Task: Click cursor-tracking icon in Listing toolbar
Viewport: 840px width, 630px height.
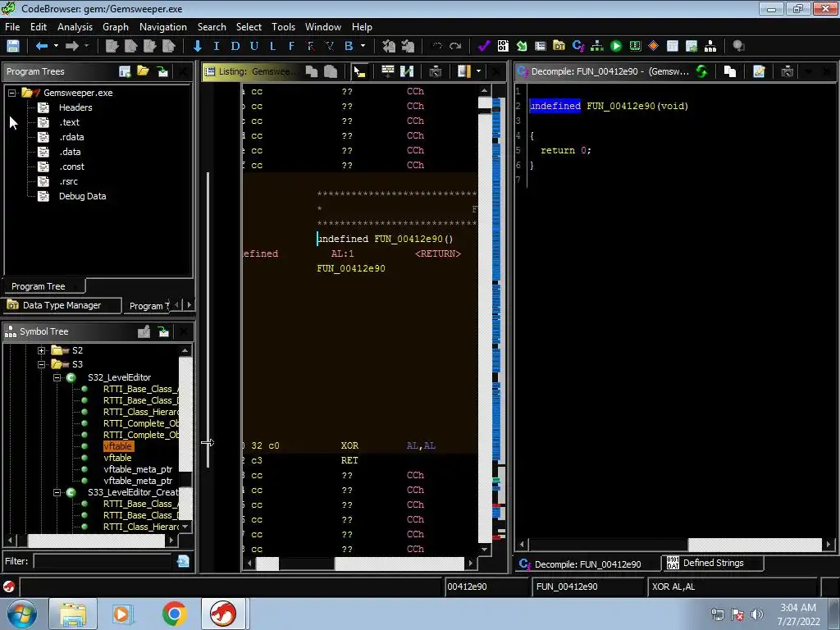Action: pos(359,71)
